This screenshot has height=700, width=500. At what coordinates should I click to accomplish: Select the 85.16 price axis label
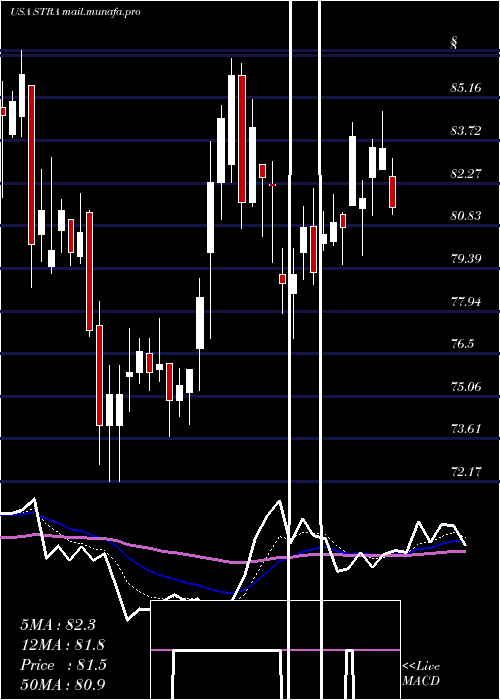(x=466, y=88)
